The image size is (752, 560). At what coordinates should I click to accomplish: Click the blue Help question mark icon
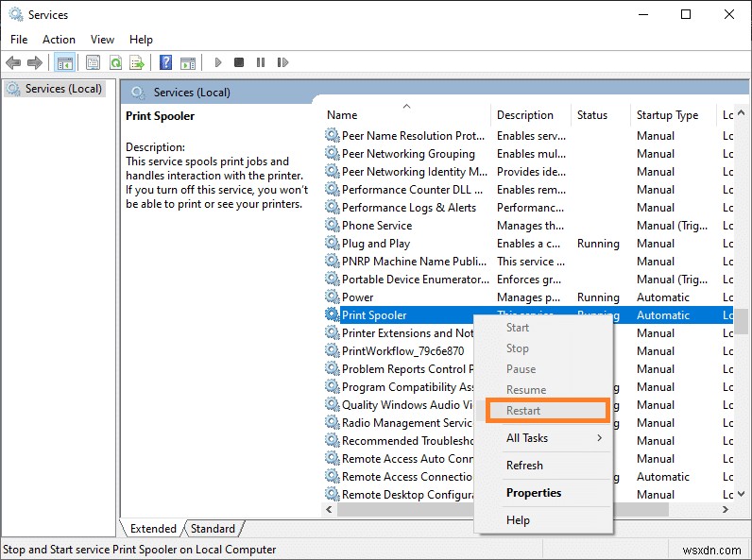[x=165, y=62]
